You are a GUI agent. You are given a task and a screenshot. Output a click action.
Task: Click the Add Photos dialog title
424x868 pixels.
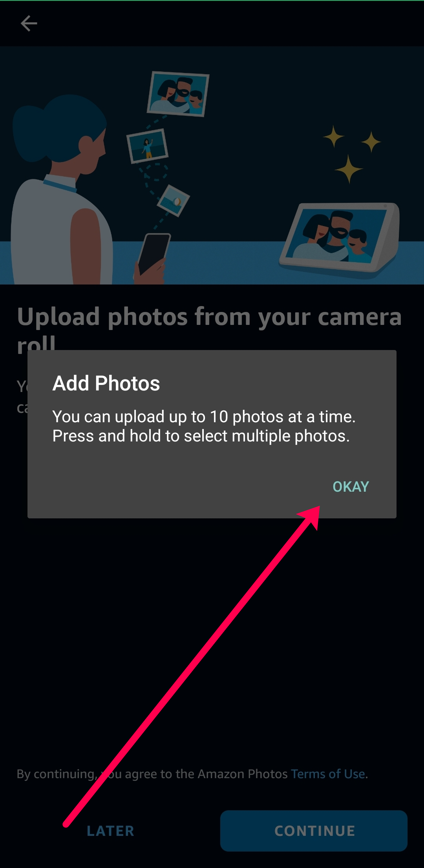pyautogui.click(x=106, y=383)
